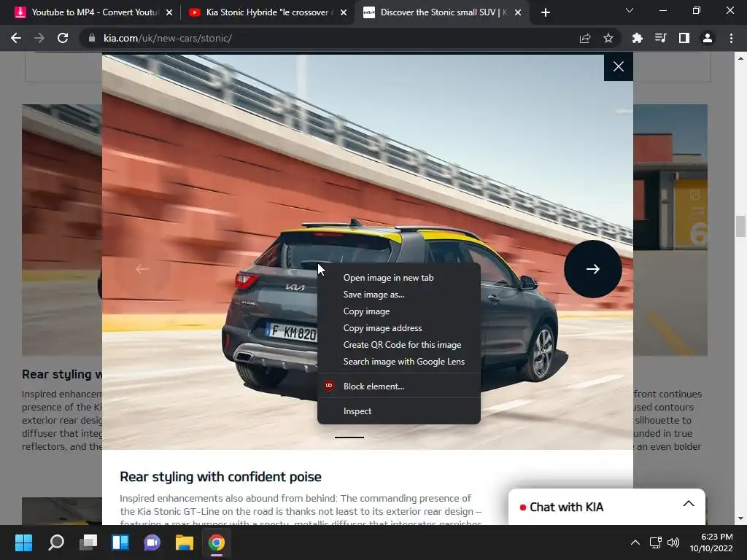Open a new browser tab
The image size is (747, 560).
[546, 12]
